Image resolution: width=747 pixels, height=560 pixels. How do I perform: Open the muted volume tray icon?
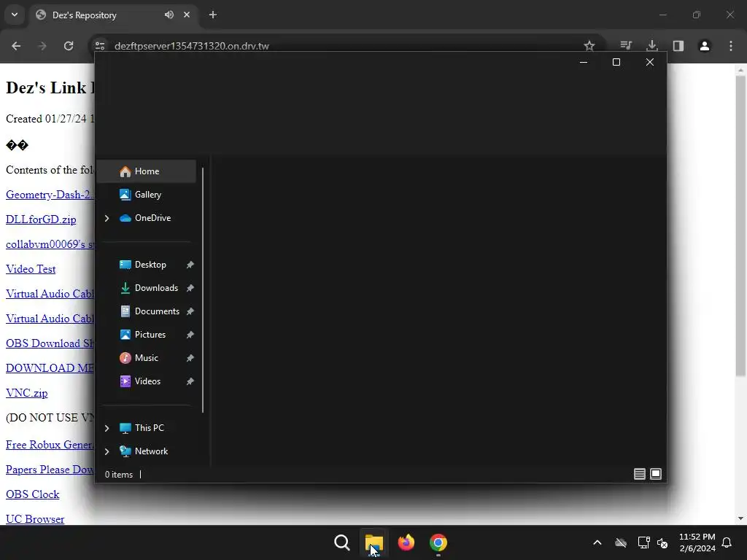pos(662,542)
